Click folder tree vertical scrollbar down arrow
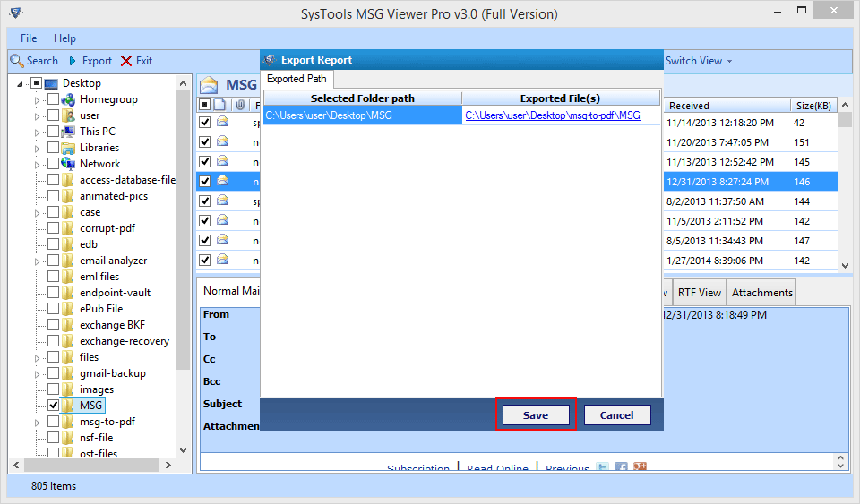 (183, 450)
